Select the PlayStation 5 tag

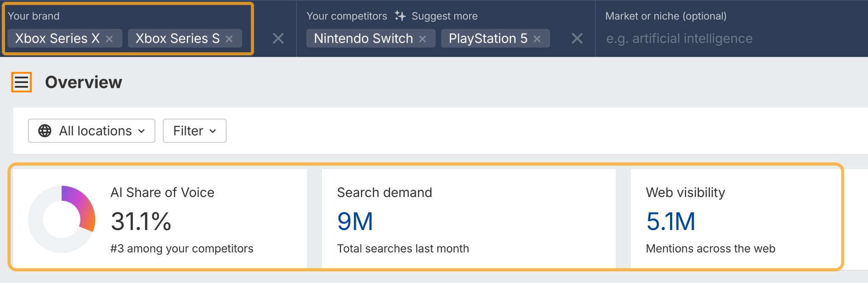488,39
